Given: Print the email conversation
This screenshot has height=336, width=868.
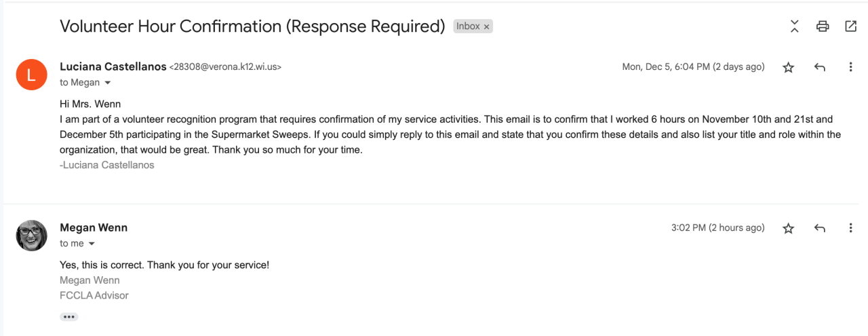Looking at the screenshot, I should point(823,26).
